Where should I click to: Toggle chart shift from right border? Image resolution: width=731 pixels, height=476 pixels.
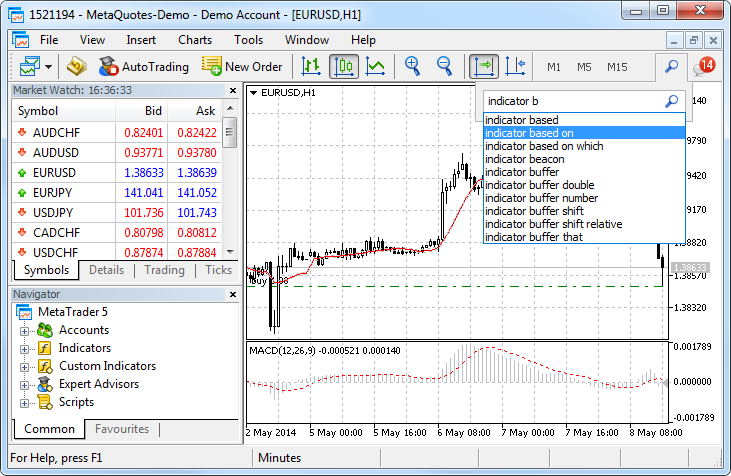(515, 67)
